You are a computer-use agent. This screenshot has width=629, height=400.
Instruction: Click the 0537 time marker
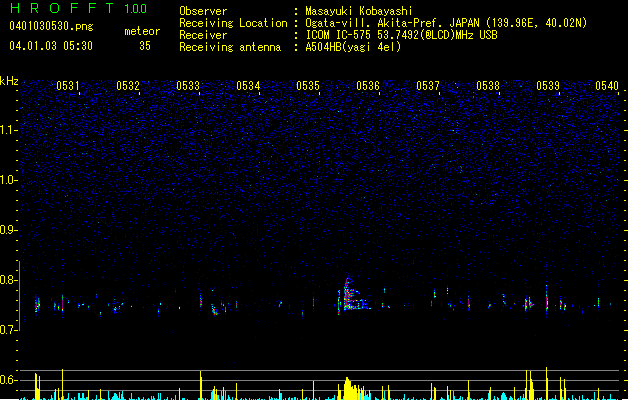coord(428,86)
